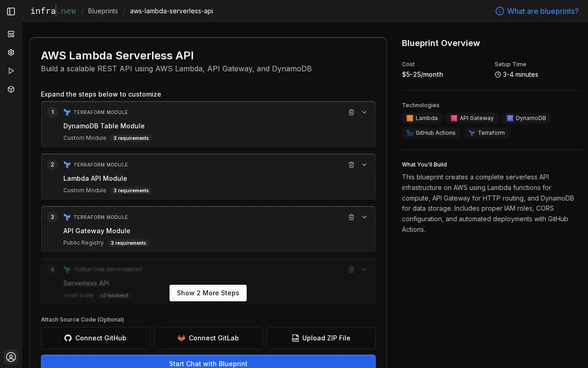The height and width of the screenshot is (368, 588).
Task: Click the GitHub Actions tag label
Action: pyautogui.click(x=435, y=133)
